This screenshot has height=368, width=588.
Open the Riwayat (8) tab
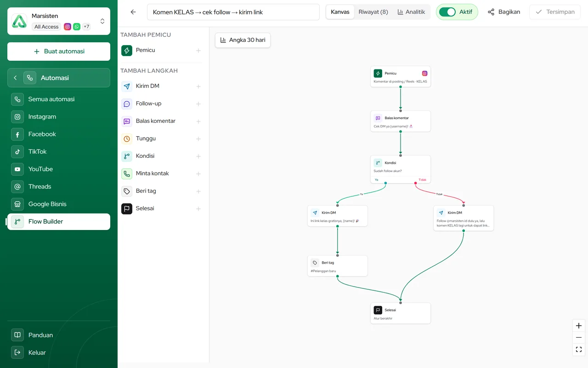[373, 12]
